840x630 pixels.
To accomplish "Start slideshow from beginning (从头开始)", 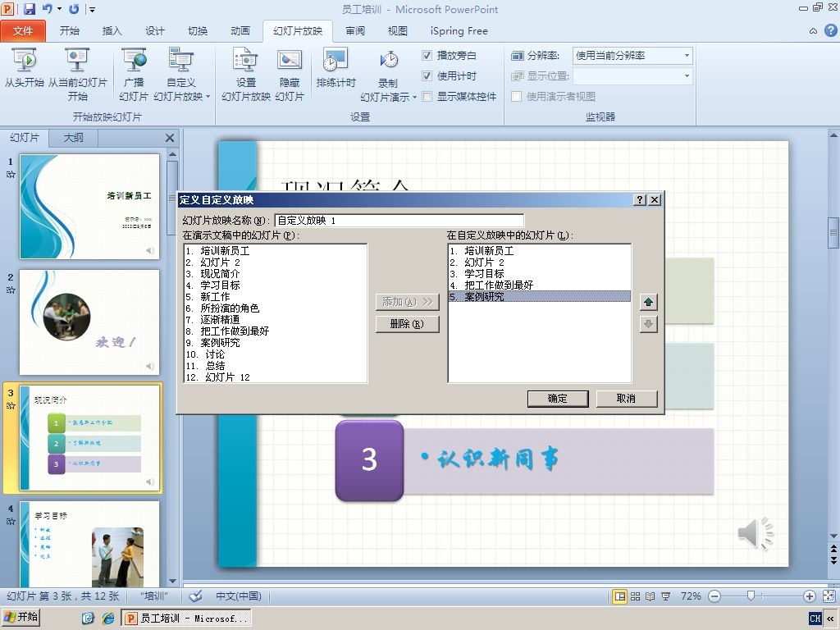I will tap(24, 67).
